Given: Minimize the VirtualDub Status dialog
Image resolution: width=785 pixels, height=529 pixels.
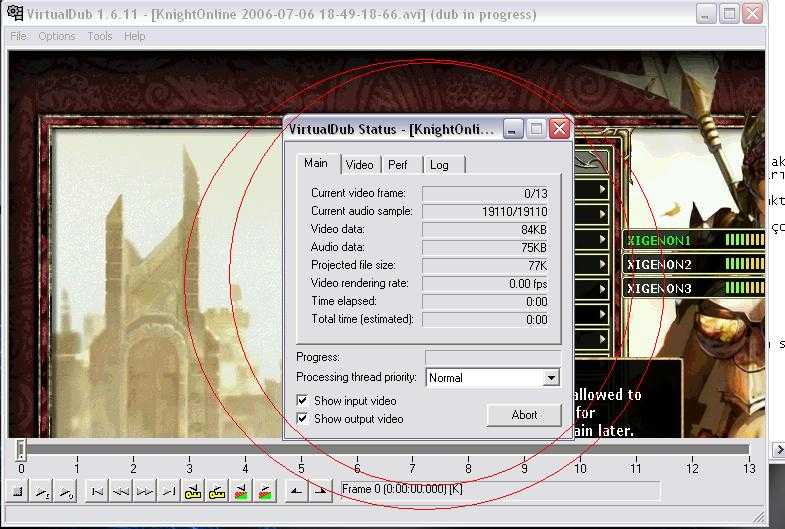Looking at the screenshot, I should (x=512, y=129).
